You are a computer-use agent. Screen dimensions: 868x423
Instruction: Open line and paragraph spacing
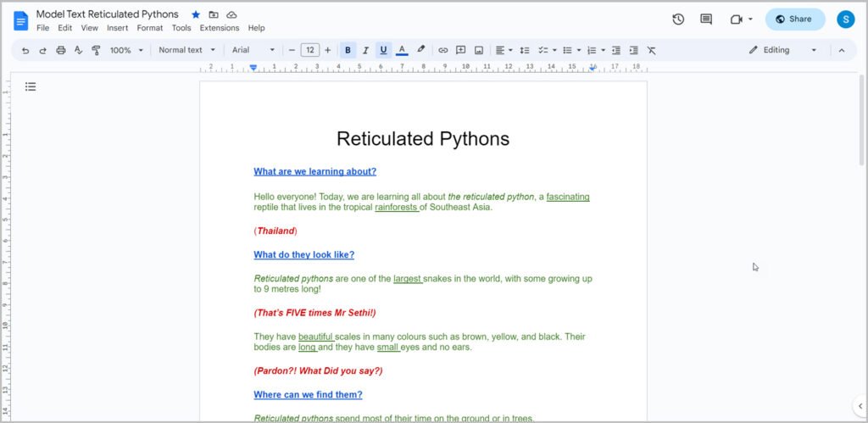pyautogui.click(x=525, y=50)
